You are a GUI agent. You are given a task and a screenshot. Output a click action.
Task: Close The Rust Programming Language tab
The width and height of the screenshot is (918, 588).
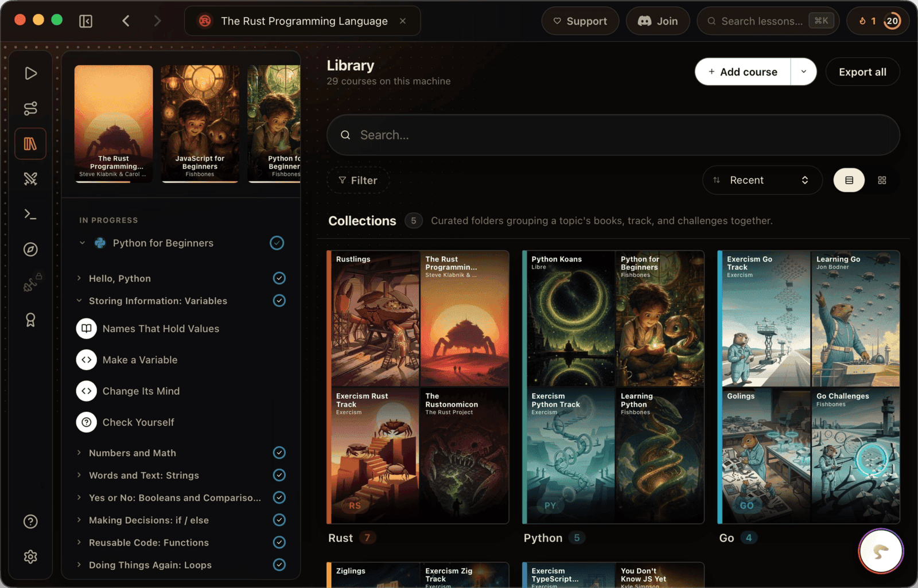[403, 21]
